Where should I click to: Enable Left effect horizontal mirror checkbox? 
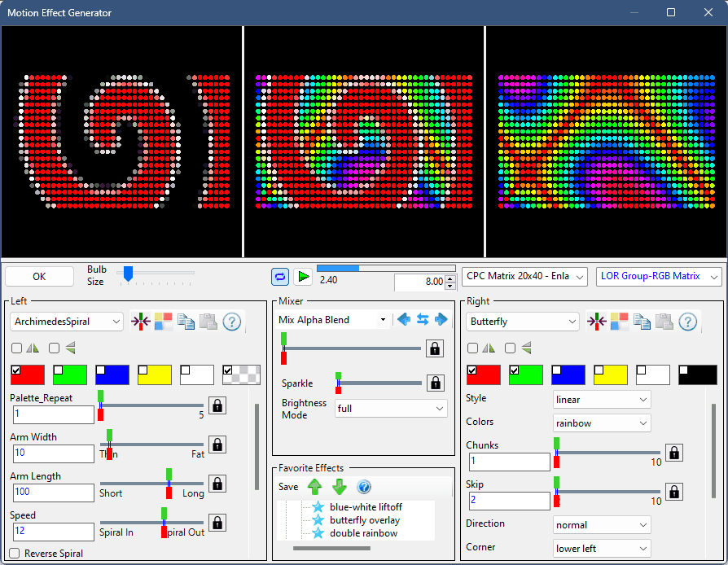pyautogui.click(x=17, y=348)
